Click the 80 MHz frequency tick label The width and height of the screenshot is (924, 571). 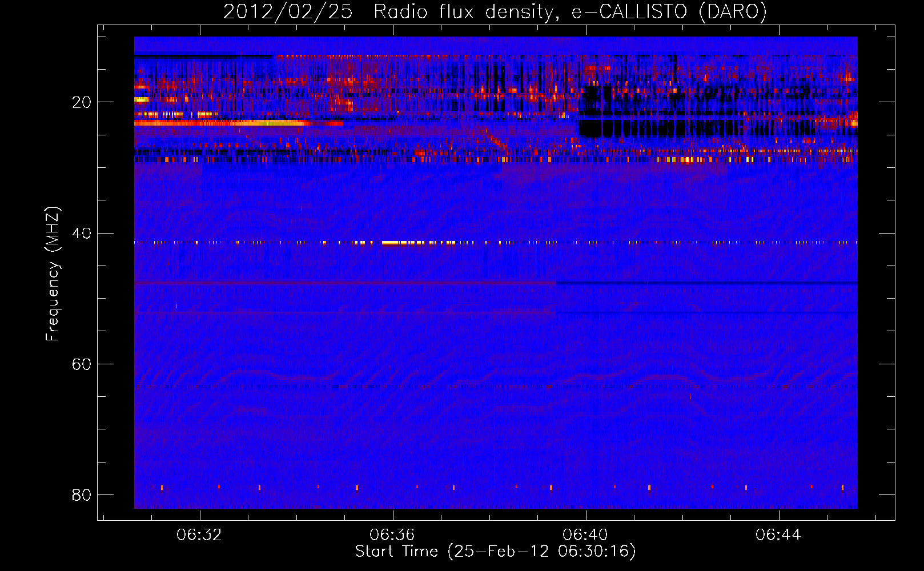click(x=82, y=494)
